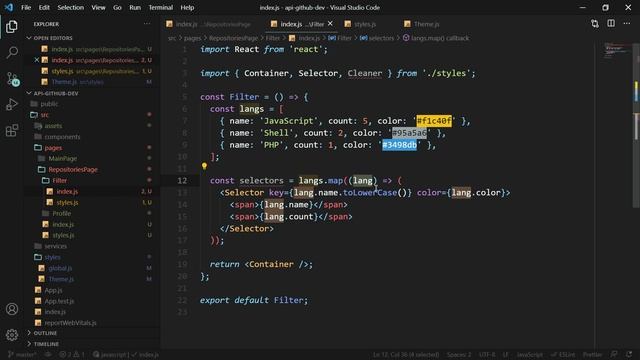640x360 pixels.
Task: Open the Source Control view
Action: click(12, 79)
